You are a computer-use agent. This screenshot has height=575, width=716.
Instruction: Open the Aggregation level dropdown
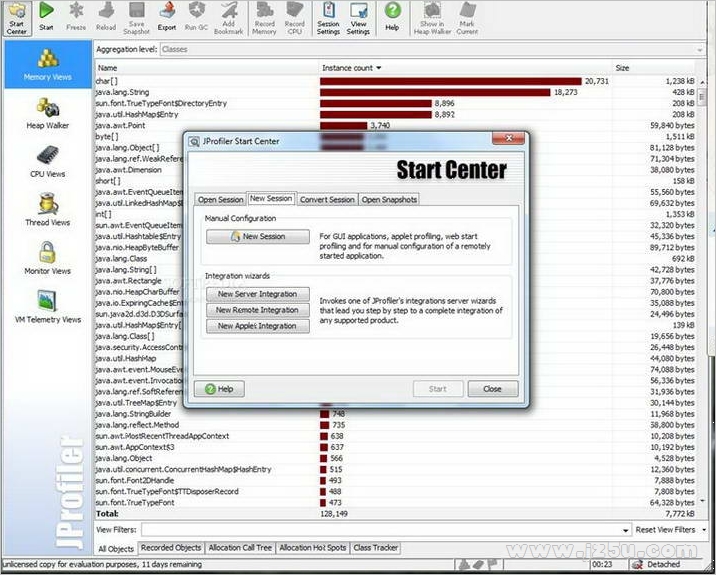(x=432, y=49)
